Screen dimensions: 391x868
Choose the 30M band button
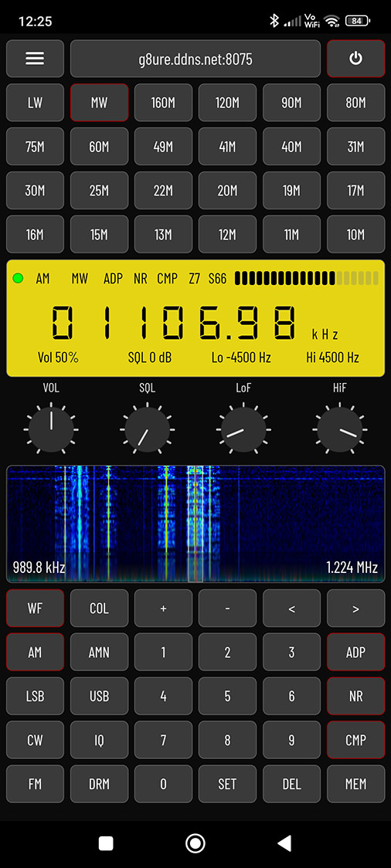[35, 191]
